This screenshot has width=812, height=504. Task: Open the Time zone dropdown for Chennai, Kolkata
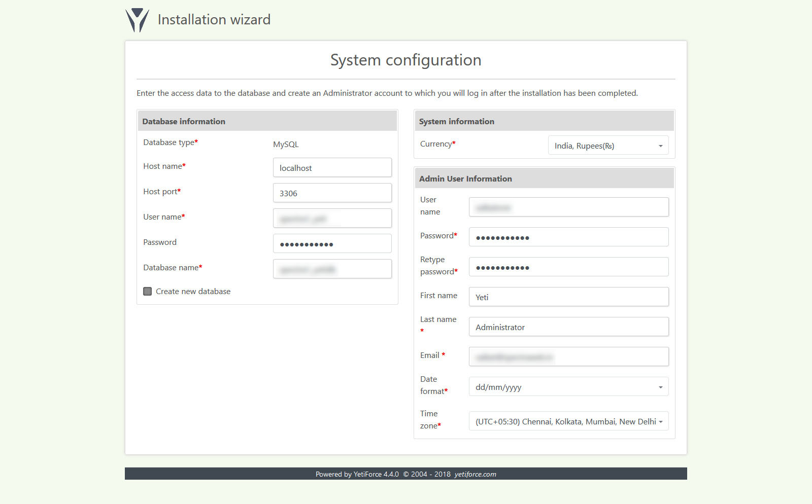tap(563, 421)
